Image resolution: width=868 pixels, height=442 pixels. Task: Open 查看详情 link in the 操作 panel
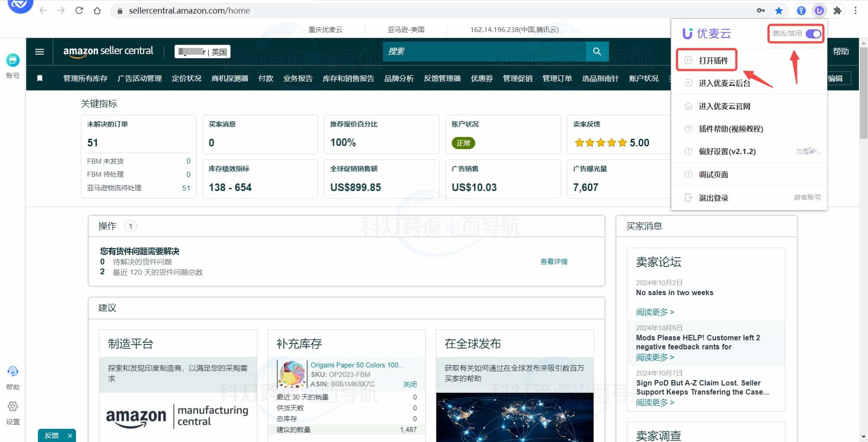tap(554, 261)
